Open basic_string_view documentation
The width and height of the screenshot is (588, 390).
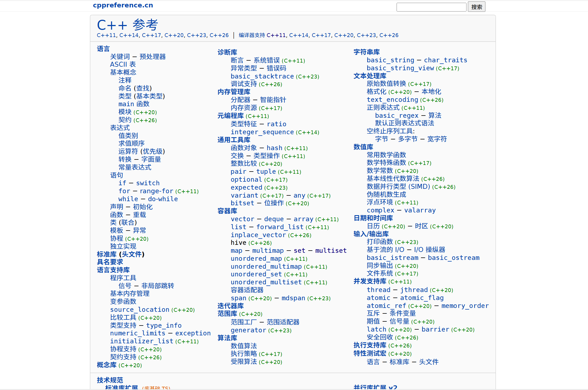click(400, 68)
